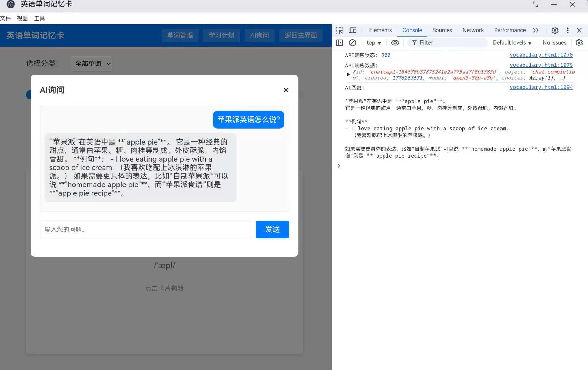Viewport: 588px width, 370px height.
Task: Open the console settings gear icon
Action: pyautogui.click(x=579, y=42)
